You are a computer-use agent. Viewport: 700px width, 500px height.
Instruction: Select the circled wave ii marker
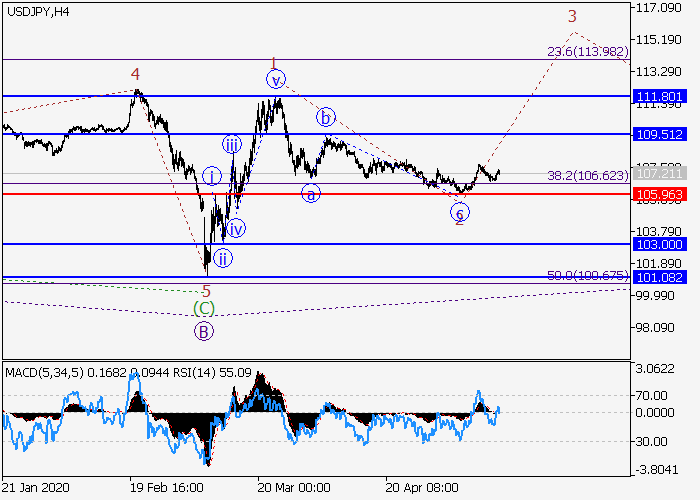coord(223,259)
